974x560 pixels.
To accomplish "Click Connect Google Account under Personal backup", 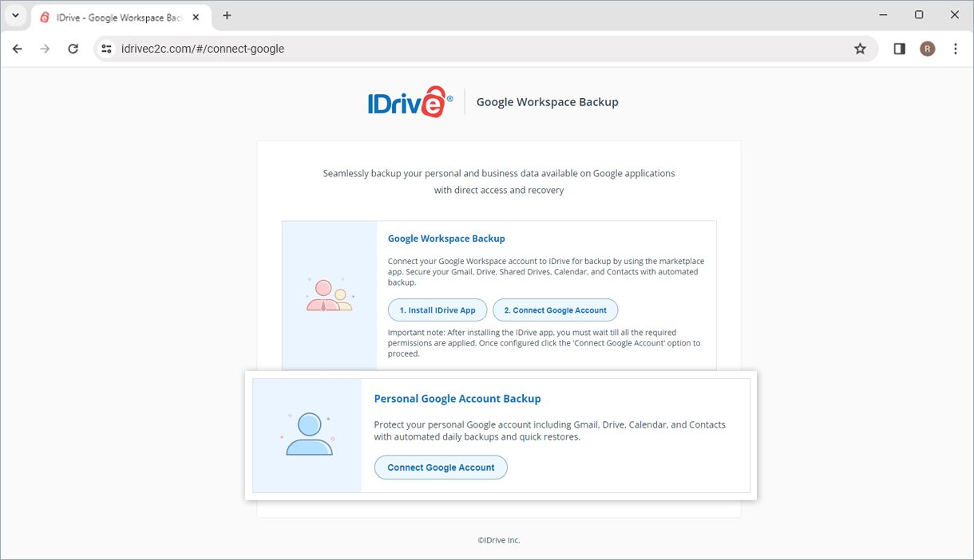I will [x=441, y=467].
